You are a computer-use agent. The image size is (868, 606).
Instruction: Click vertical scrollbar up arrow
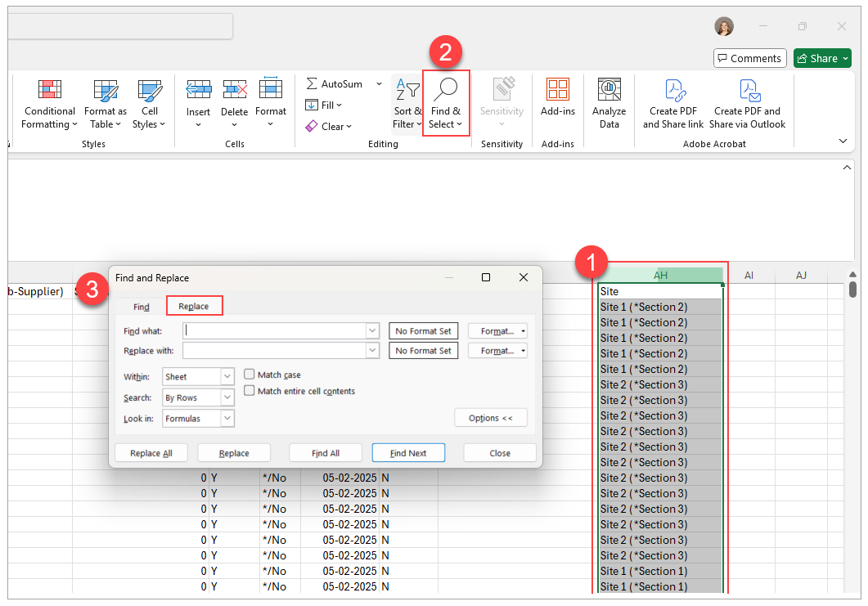(x=853, y=273)
